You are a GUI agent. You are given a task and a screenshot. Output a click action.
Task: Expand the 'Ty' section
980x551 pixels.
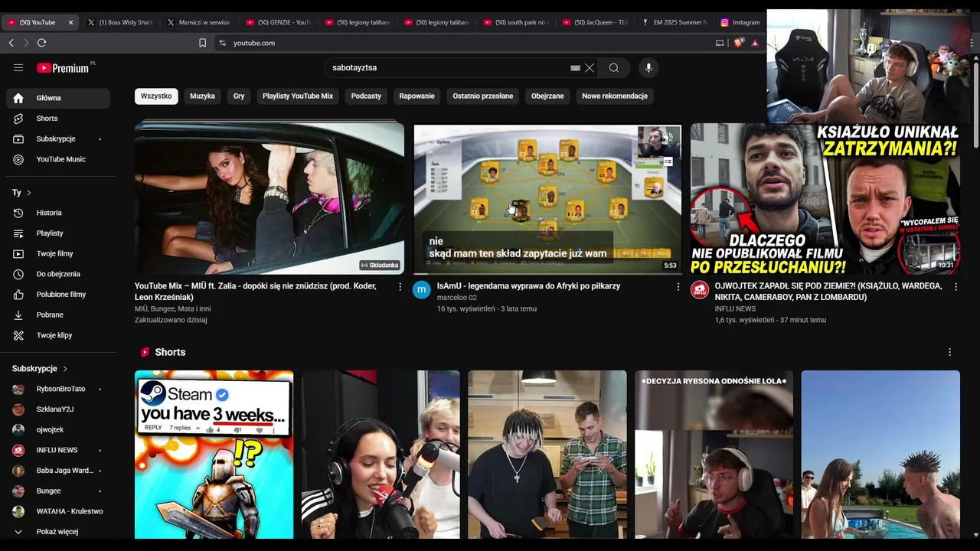[21, 193]
